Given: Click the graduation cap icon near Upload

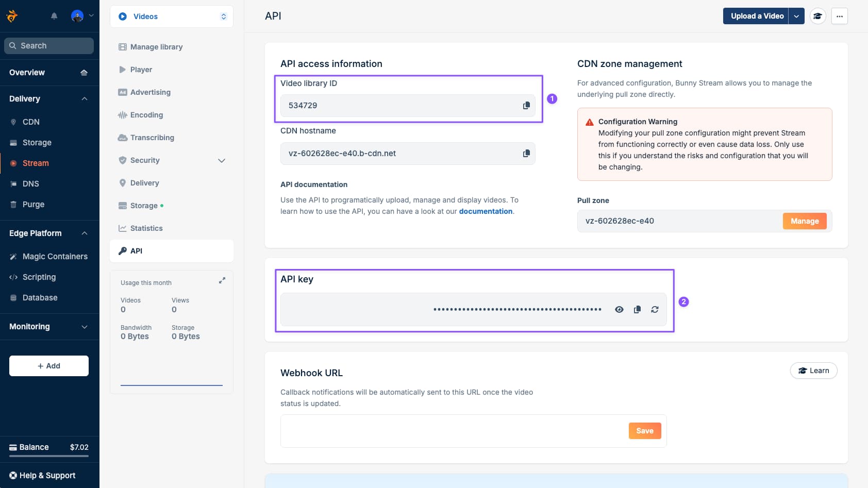Looking at the screenshot, I should [818, 16].
